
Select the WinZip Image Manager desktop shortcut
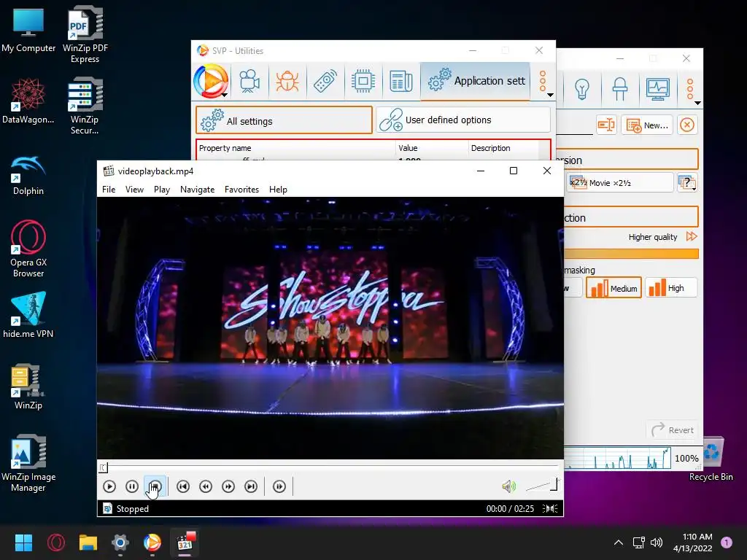tap(28, 463)
